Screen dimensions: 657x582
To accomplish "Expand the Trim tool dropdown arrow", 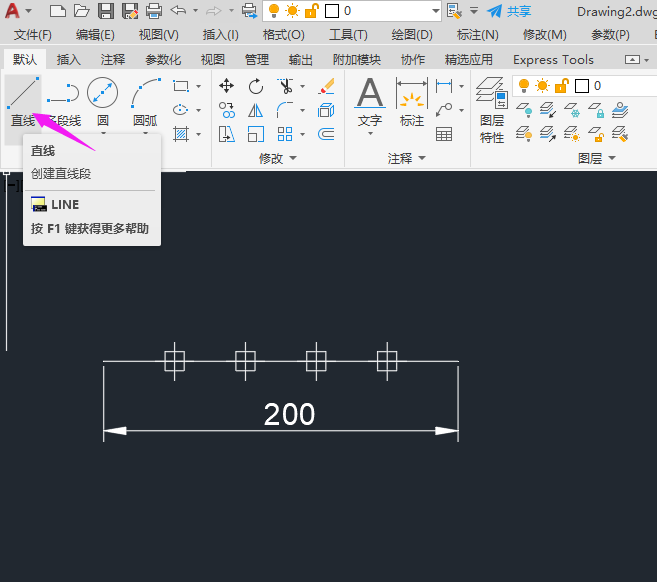I will click(x=303, y=87).
